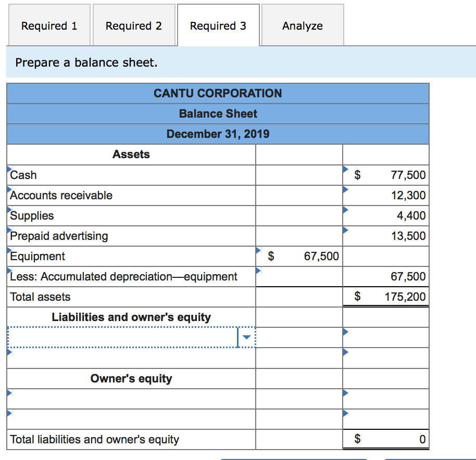Screen dimensions: 476x460
Task: Open the Analyze tab
Action: click(303, 25)
